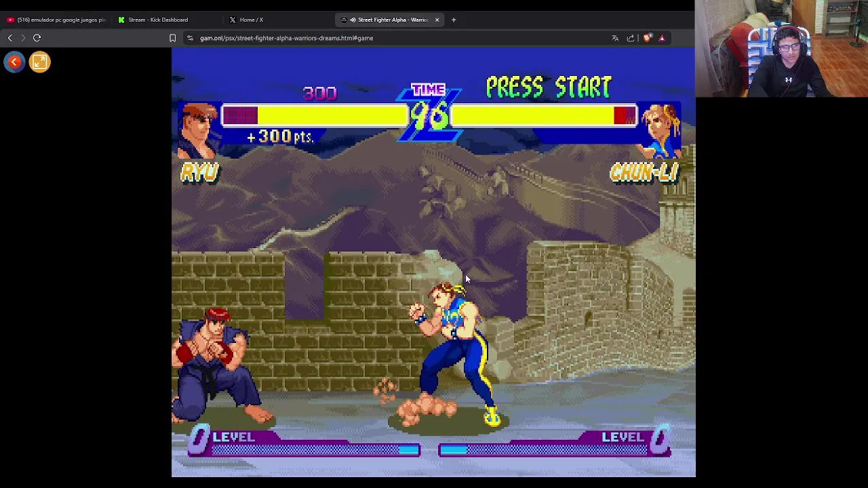868x488 pixels.
Task: Open Brave Shields lion icon
Action: [x=647, y=38]
